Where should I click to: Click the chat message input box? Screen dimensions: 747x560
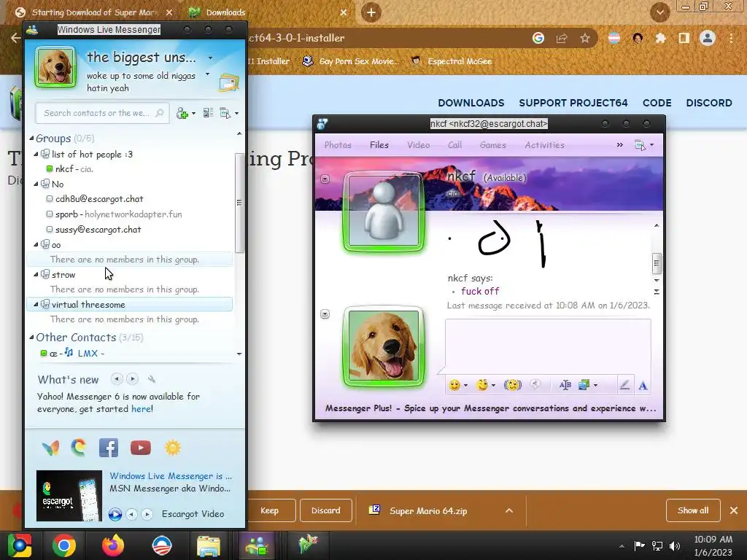point(548,346)
